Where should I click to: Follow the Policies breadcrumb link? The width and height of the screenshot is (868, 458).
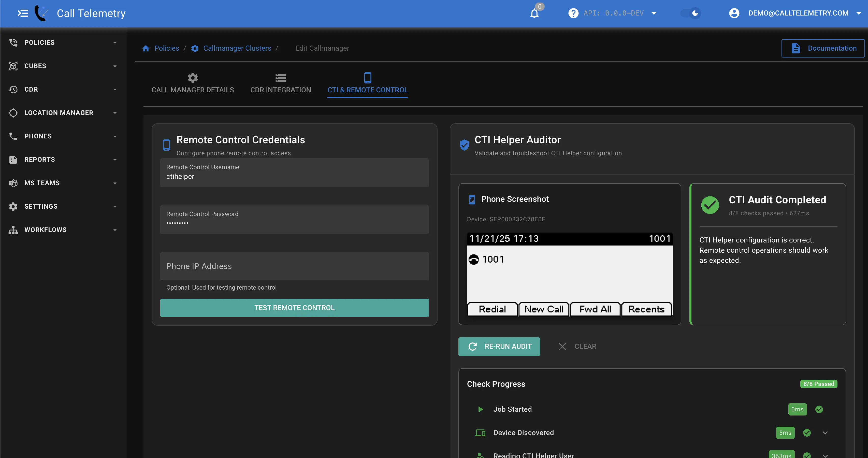tap(167, 49)
